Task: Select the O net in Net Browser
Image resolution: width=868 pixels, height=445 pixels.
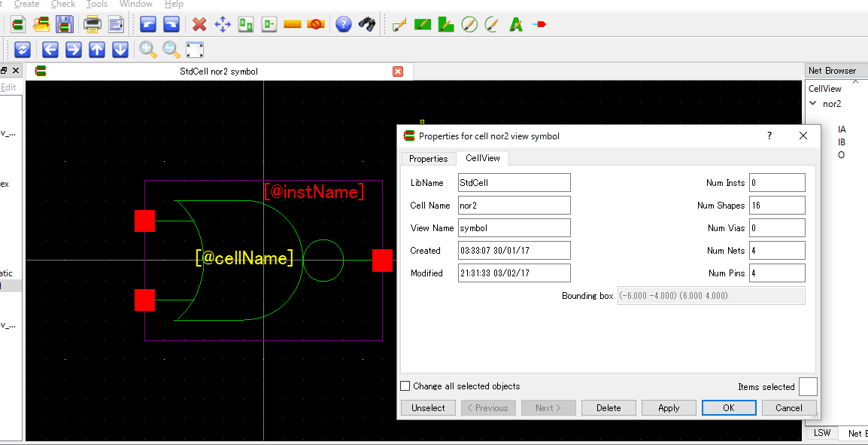Action: coord(841,154)
